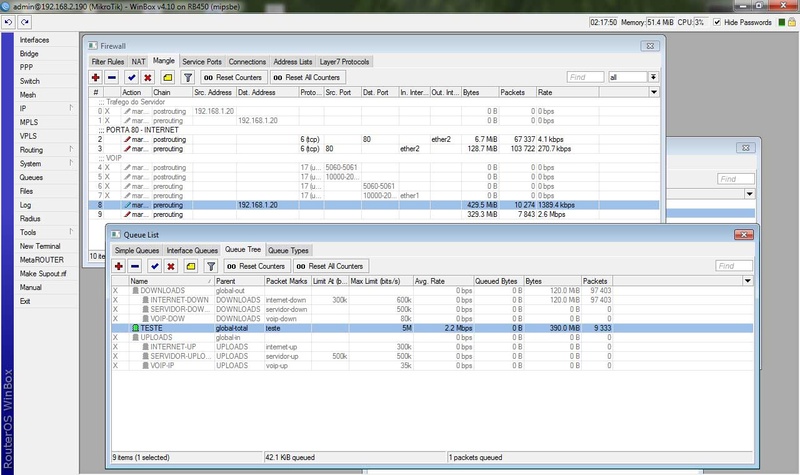Open the column dropdown arrow in Queue List header
The height and width of the screenshot is (475, 800).
pos(748,282)
